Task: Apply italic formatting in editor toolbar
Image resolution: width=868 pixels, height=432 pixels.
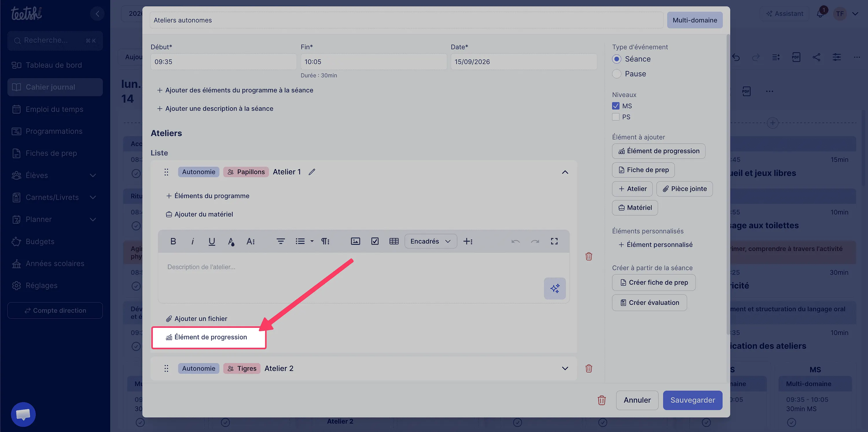Action: pos(192,241)
